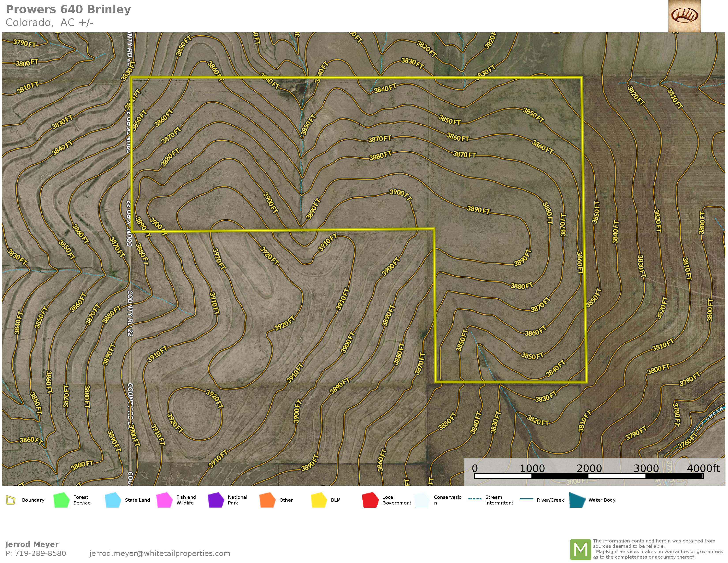
Task: Click the yellow BLM legend icon
Action: pos(319,500)
